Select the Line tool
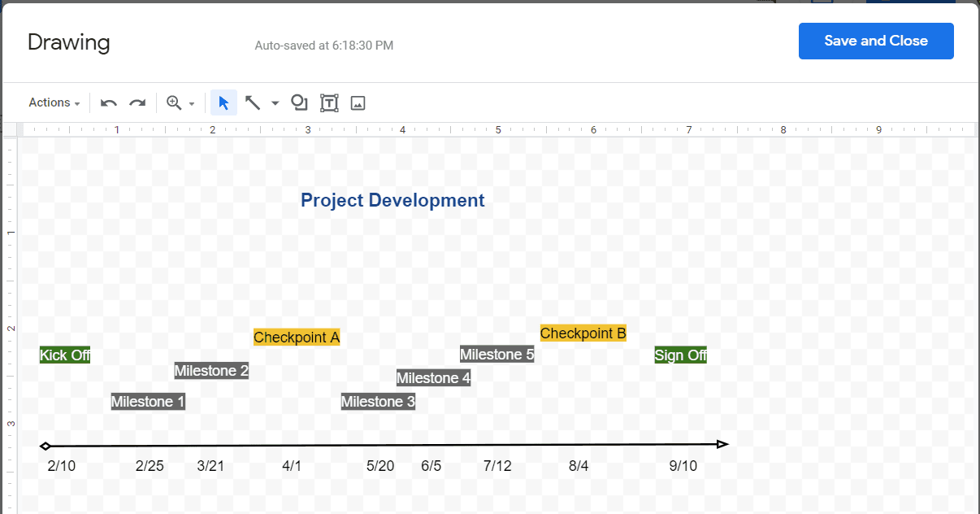The image size is (980, 514). [252, 102]
